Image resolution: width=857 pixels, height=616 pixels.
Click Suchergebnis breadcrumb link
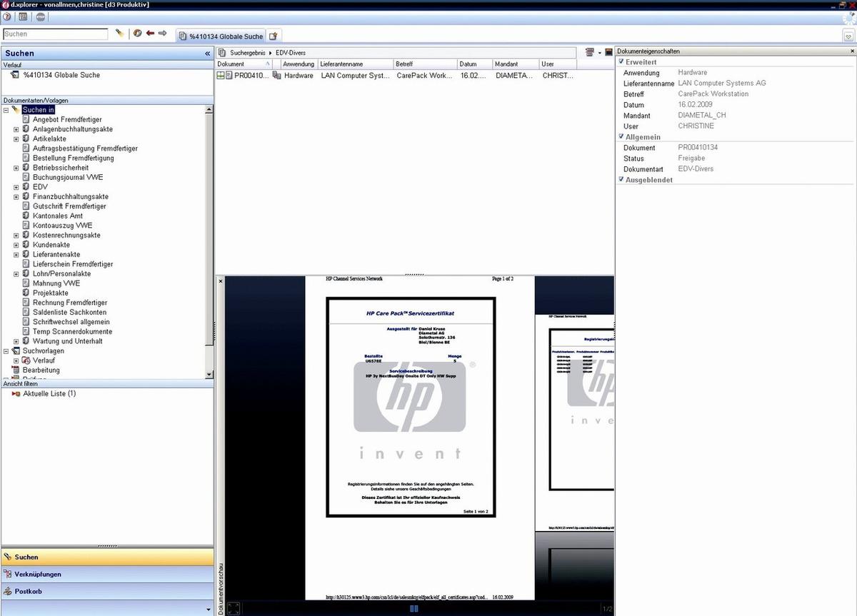click(248, 53)
